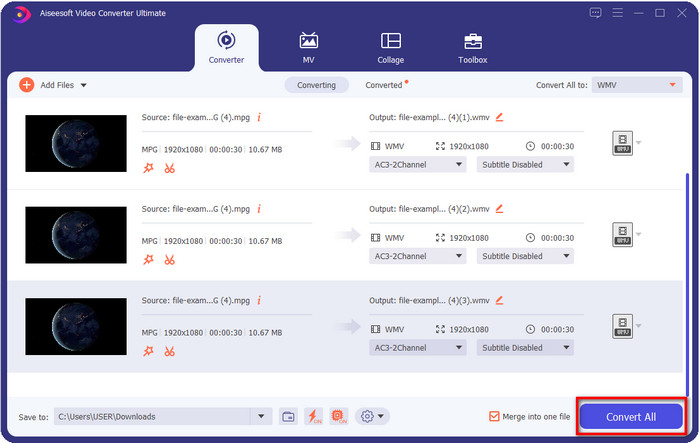View source info for the (4)(1).wmv row
This screenshot has height=443, width=700.
point(259,117)
